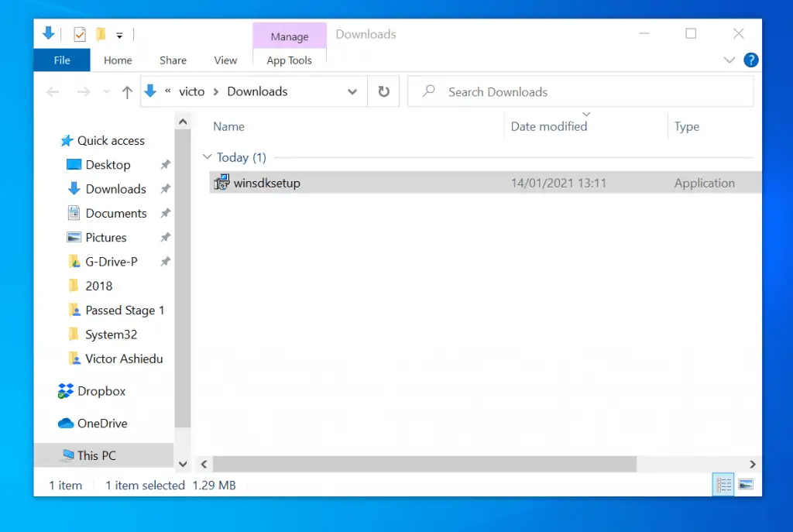Switch to large thumbnails view in status bar
793x532 pixels.
[x=745, y=484]
